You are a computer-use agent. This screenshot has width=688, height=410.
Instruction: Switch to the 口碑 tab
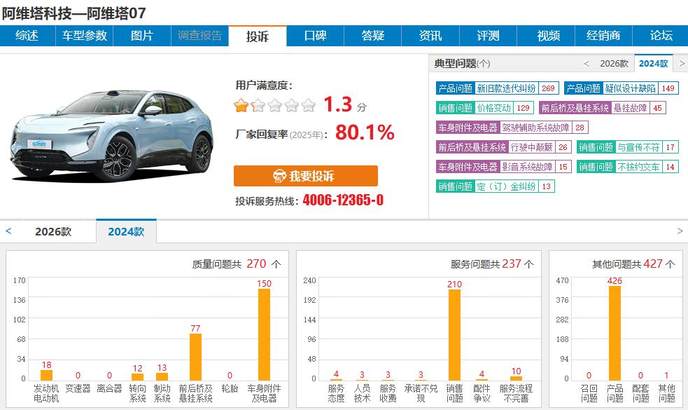[315, 36]
